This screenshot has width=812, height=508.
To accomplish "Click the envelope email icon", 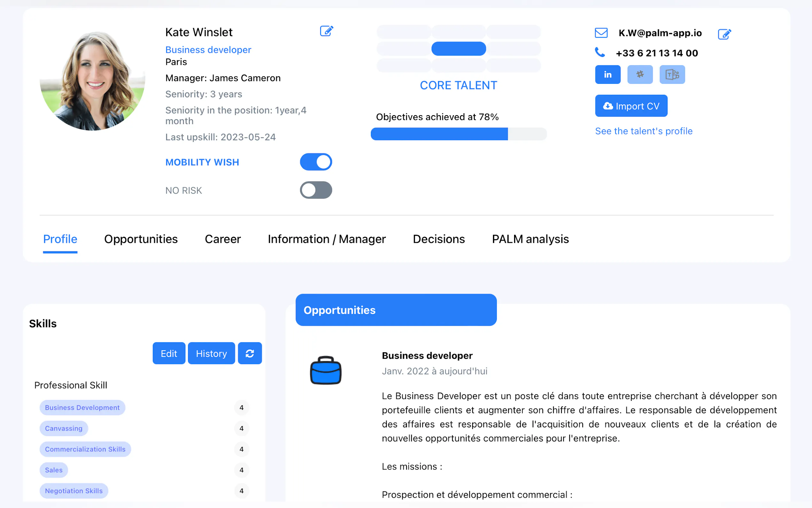I will click(x=601, y=33).
